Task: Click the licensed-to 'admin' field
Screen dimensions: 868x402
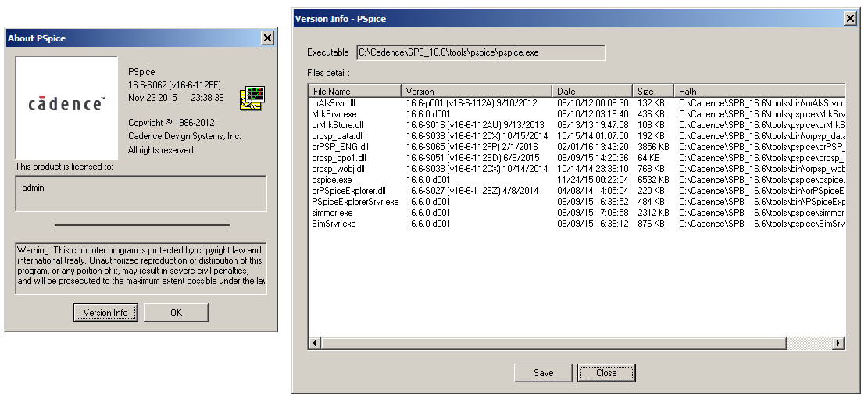Action: [141, 193]
